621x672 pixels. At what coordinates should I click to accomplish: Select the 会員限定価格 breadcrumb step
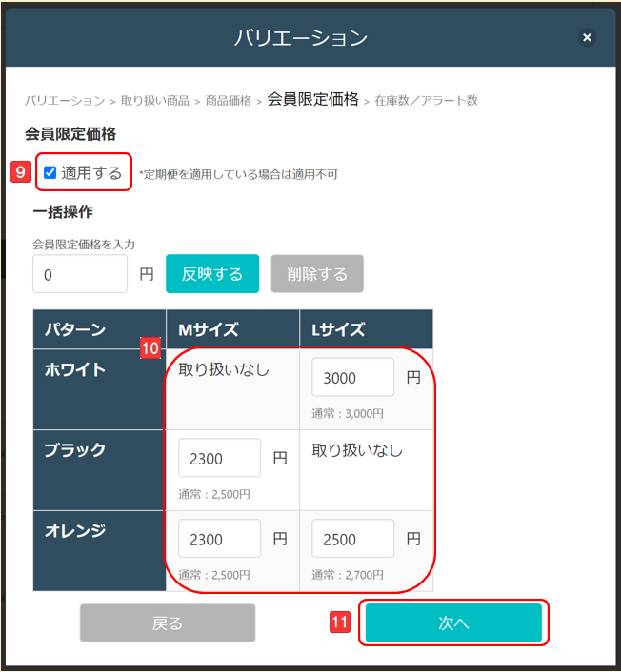coord(312,99)
